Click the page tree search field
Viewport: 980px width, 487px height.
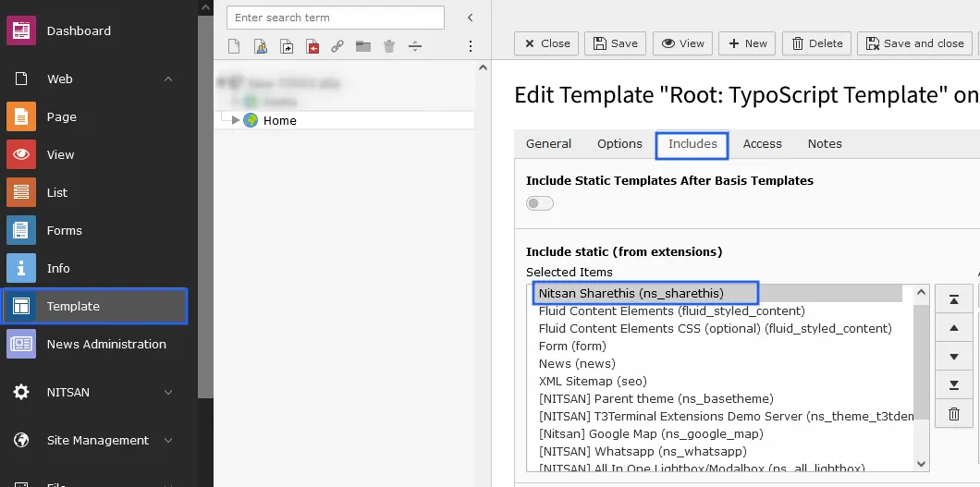(336, 18)
